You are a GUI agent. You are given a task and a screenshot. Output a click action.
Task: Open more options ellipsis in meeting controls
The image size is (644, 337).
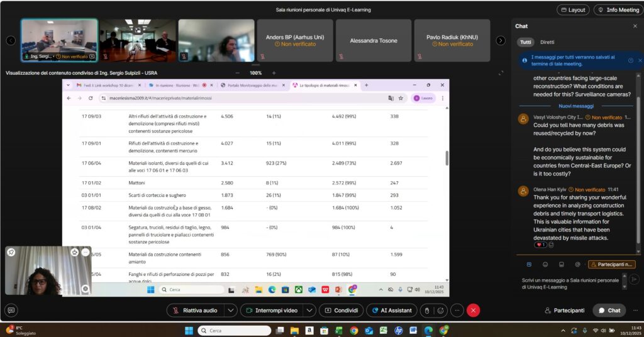[x=457, y=310]
